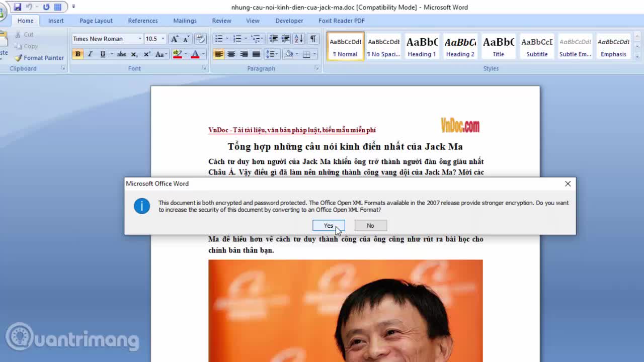644x362 pixels.
Task: Open the Paragraph dialog launcher
Action: tap(316, 68)
